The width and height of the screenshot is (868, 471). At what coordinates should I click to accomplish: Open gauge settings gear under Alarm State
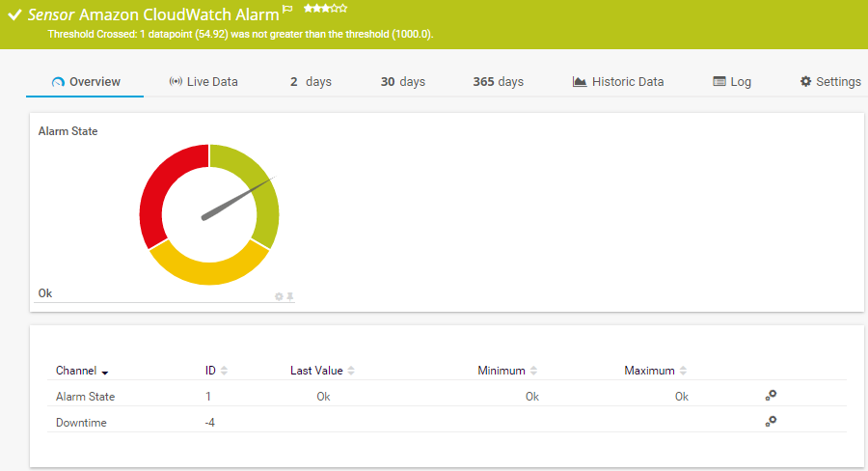[279, 296]
